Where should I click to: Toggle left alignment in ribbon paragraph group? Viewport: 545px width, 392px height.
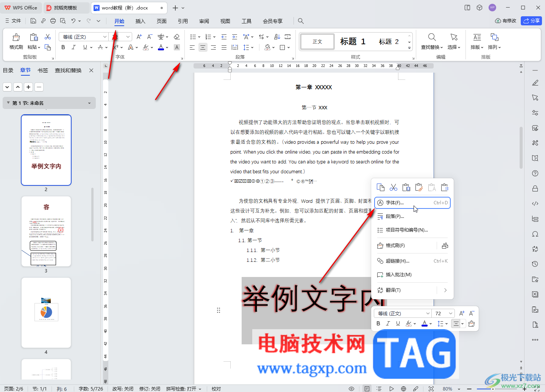point(192,47)
